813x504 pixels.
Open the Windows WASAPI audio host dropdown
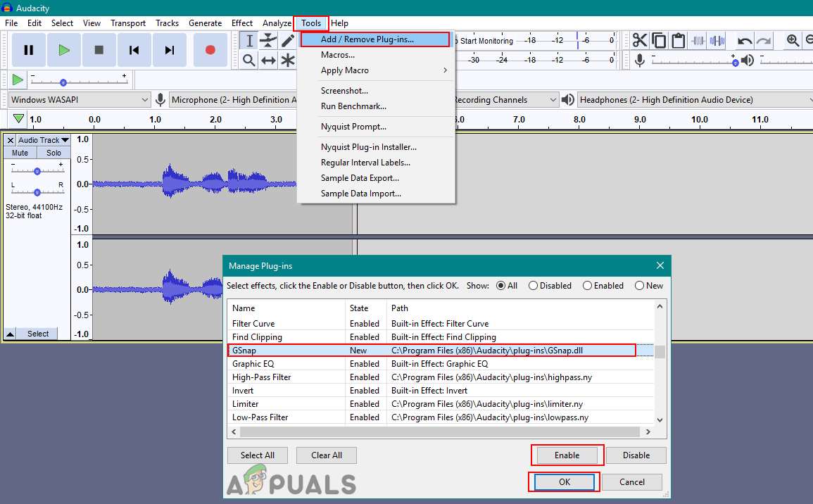coord(80,99)
